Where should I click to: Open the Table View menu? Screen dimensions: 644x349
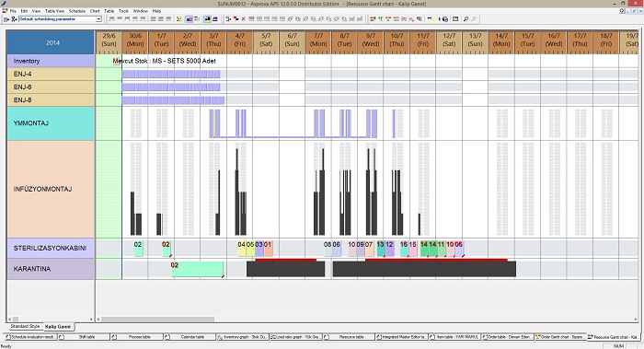54,11
